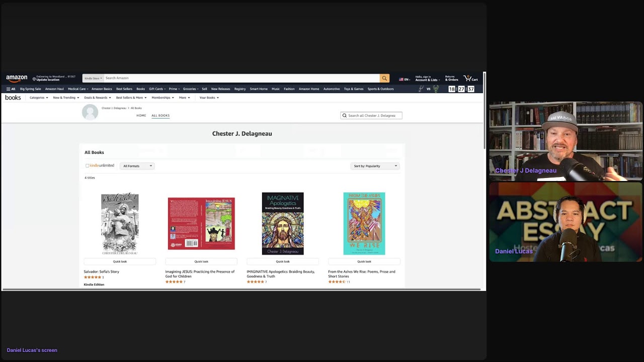Open the All Formats dropdown
644x362 pixels.
point(137,166)
